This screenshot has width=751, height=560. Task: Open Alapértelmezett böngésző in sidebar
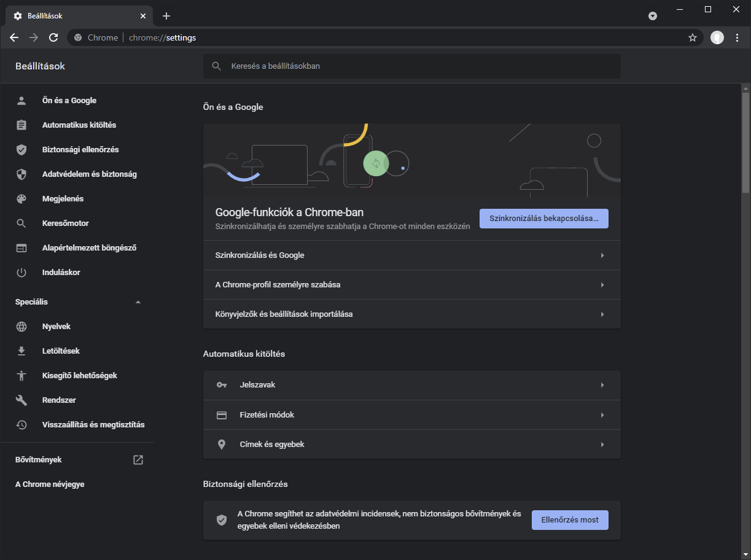(x=89, y=248)
